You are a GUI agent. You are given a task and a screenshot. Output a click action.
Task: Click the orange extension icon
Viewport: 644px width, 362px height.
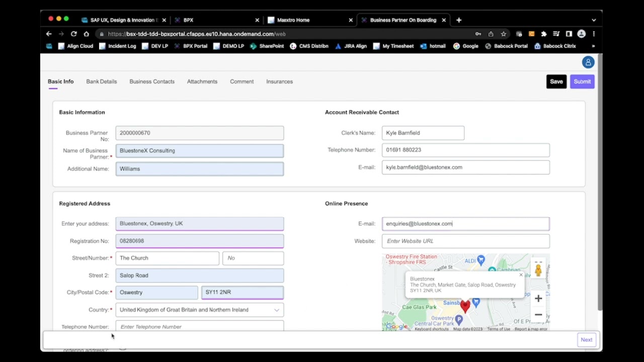(531, 34)
